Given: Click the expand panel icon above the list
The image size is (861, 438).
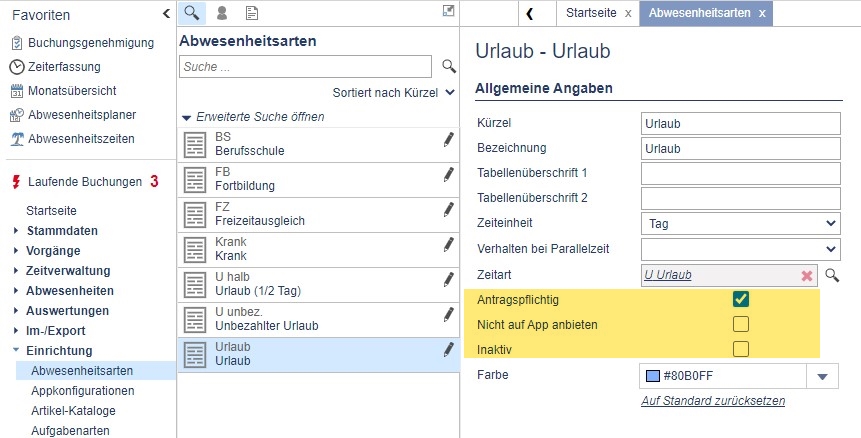Looking at the screenshot, I should click(x=449, y=10).
